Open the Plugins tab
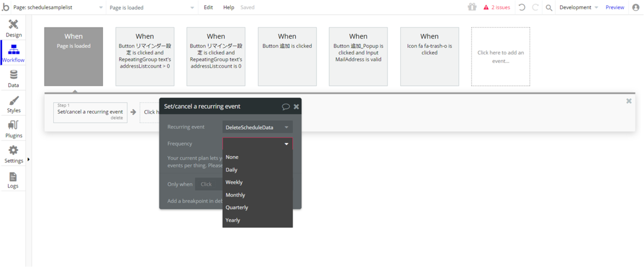The height and width of the screenshot is (267, 644). point(13,129)
